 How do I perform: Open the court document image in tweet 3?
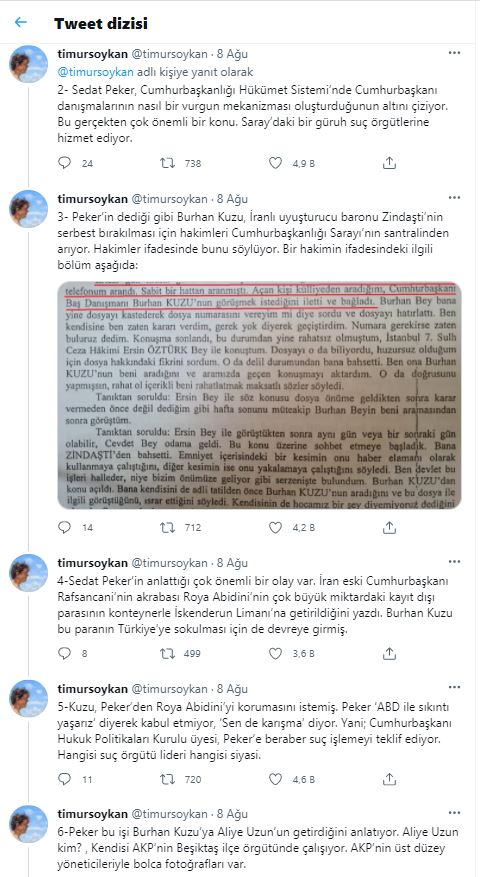coord(260,395)
